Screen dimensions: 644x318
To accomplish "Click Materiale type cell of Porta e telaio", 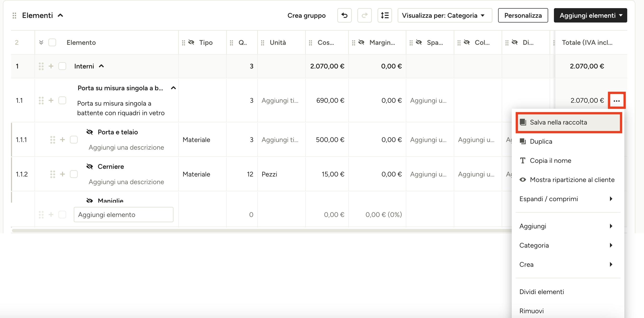I will [202, 140].
